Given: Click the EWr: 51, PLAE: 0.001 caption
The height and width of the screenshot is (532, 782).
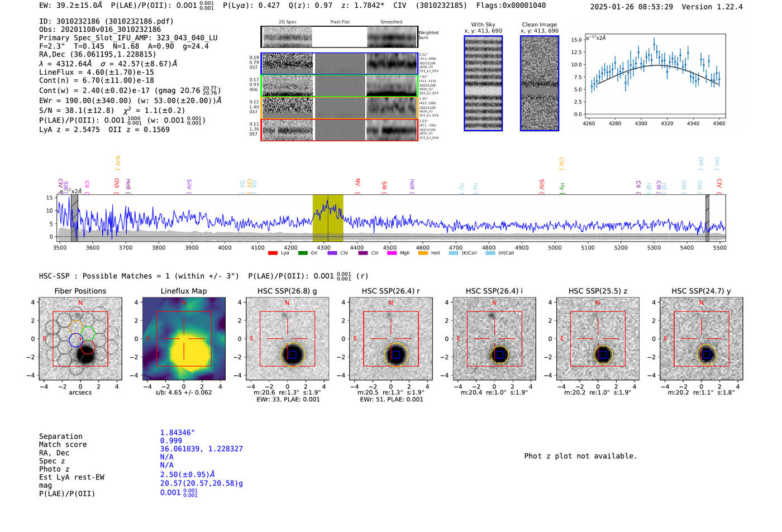Looking at the screenshot, I should click(391, 400).
